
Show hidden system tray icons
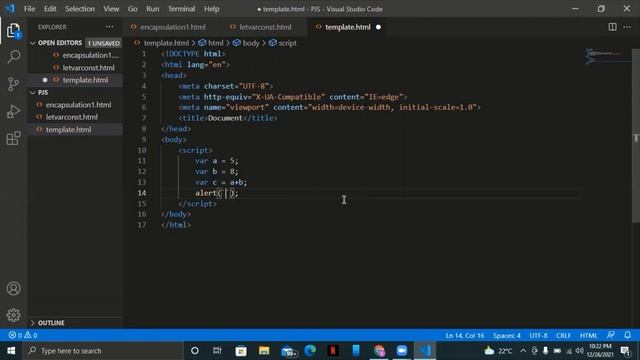click(x=523, y=351)
